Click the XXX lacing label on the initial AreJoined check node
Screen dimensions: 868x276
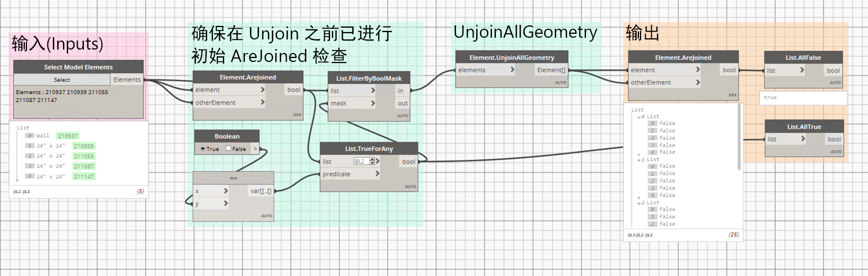[x=298, y=114]
